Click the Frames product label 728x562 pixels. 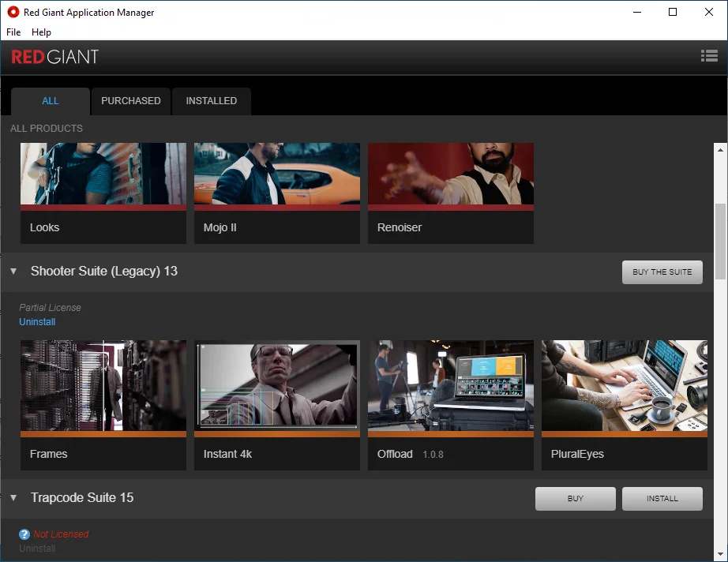pos(48,454)
